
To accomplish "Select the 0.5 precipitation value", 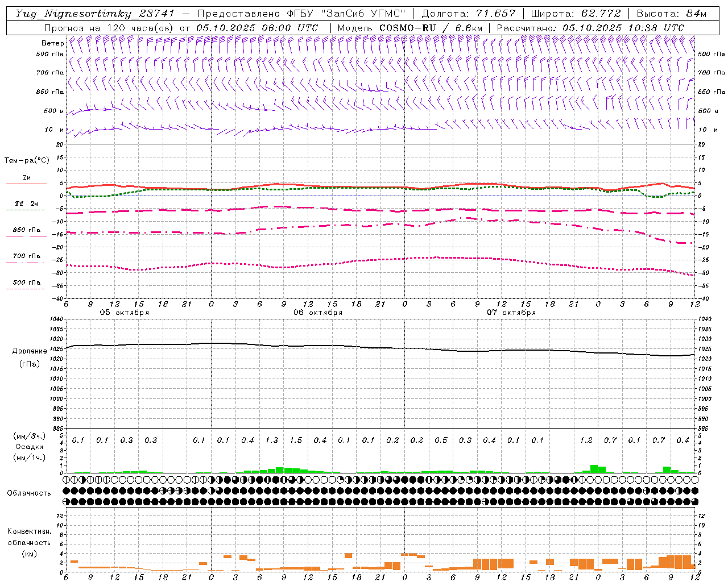I will tap(441, 440).
